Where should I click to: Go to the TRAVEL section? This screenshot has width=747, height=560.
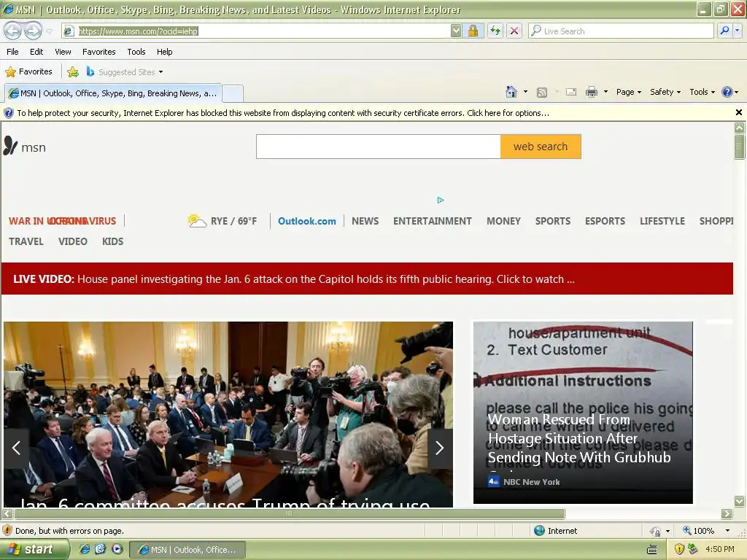click(26, 241)
